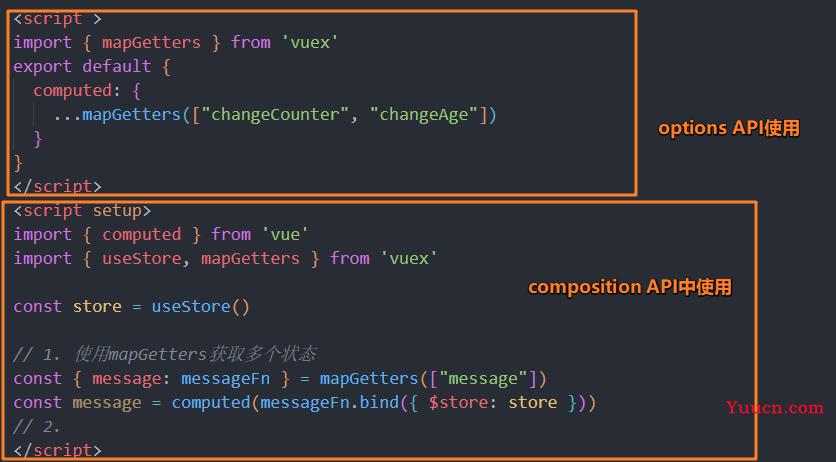Image resolution: width=836 pixels, height=462 pixels.
Task: Click the messageFn alias in destructuring
Action: [225, 379]
